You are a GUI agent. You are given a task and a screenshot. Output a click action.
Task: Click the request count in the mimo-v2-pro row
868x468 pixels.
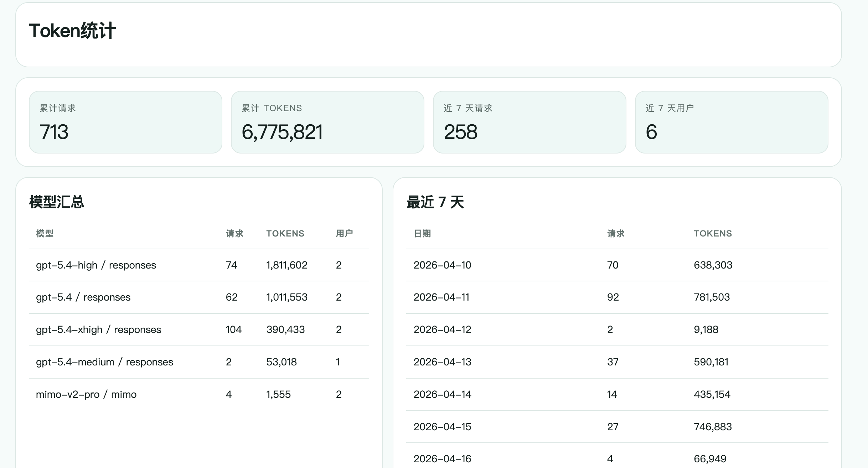tap(229, 395)
